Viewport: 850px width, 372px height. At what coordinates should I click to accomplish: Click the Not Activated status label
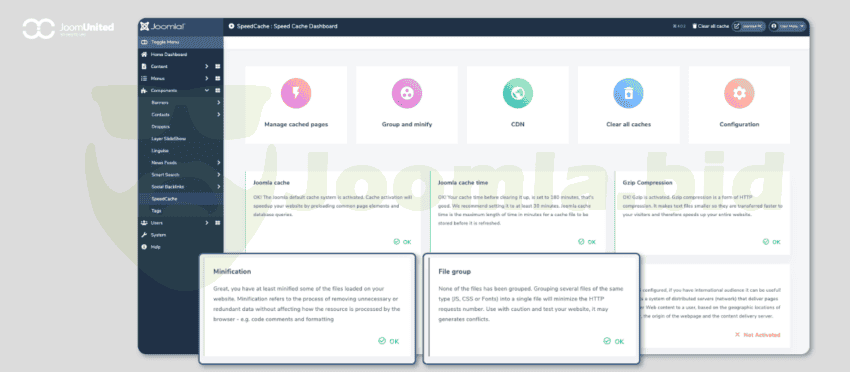click(x=757, y=335)
